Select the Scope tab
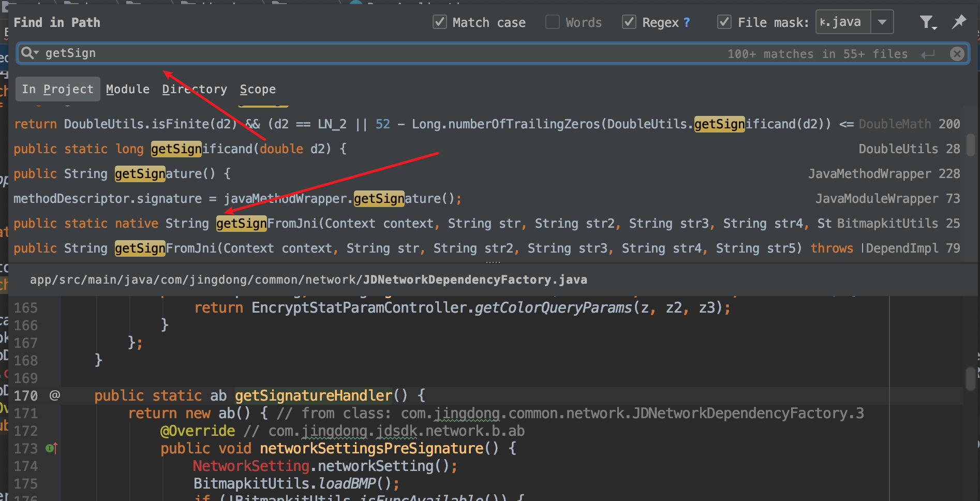Image resolution: width=980 pixels, height=501 pixels. click(x=258, y=89)
